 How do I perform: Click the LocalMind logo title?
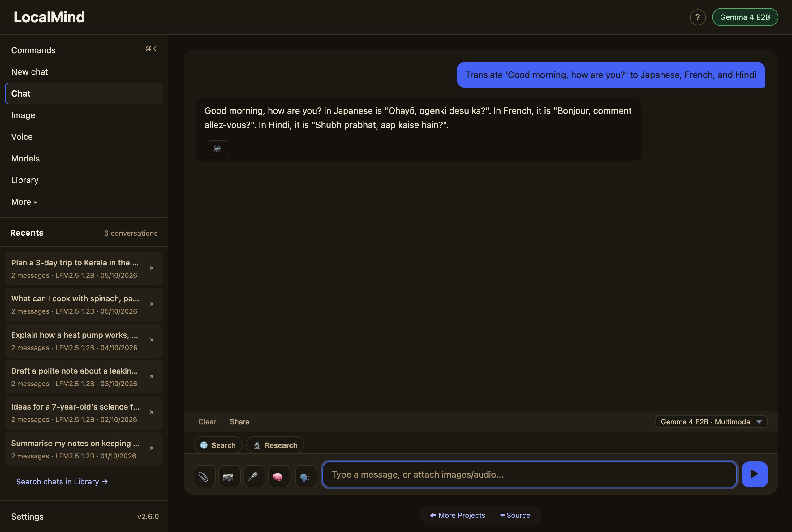tap(49, 17)
